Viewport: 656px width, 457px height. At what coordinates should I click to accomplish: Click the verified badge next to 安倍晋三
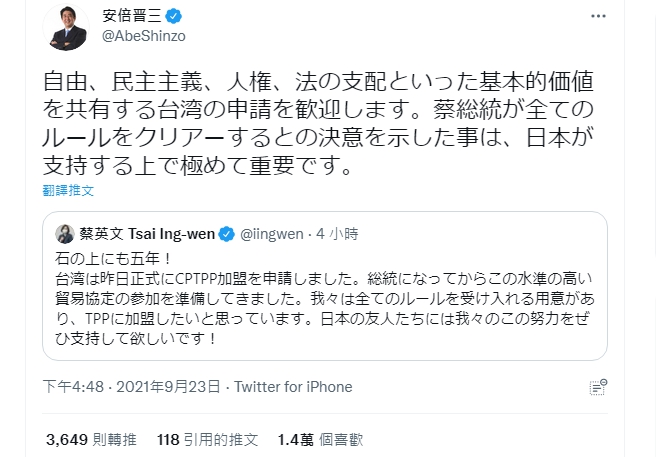174,16
